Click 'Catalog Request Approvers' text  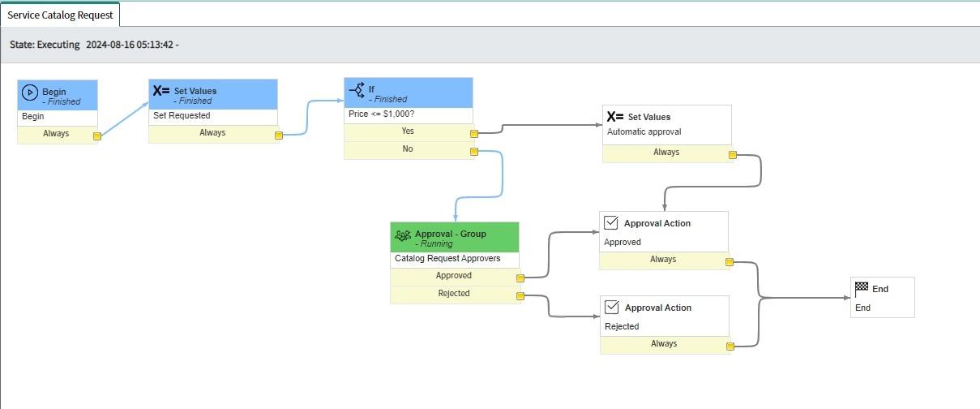(447, 259)
